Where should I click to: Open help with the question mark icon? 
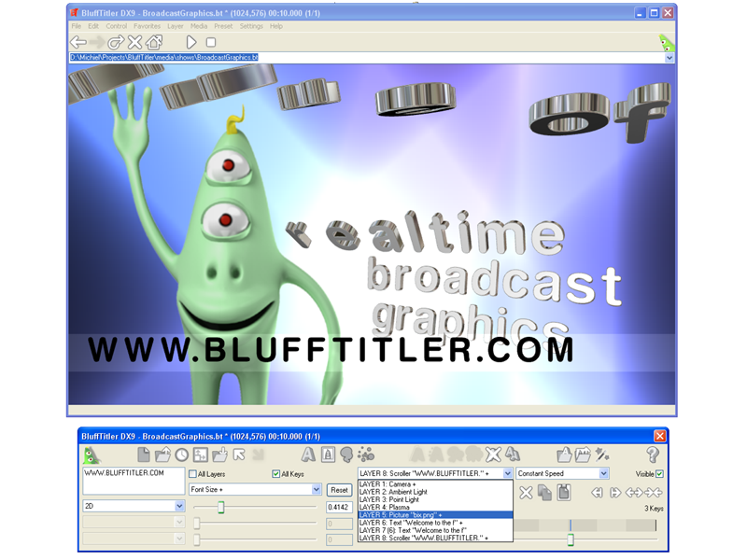tap(653, 455)
